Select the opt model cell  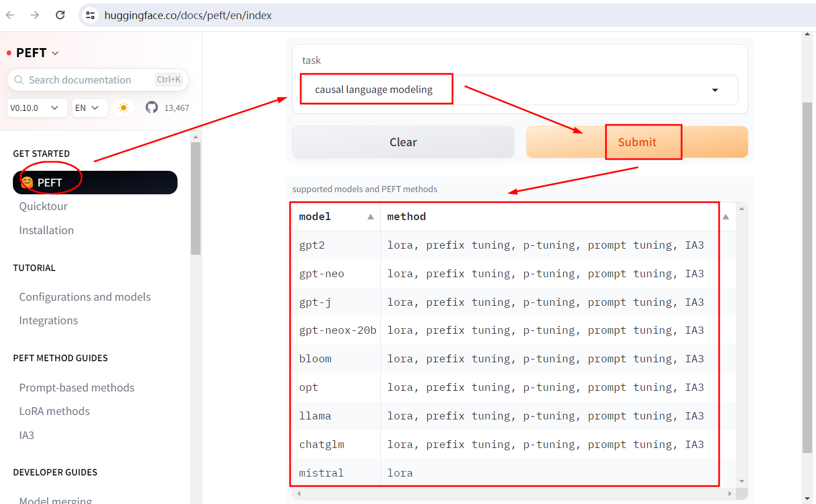click(x=337, y=388)
